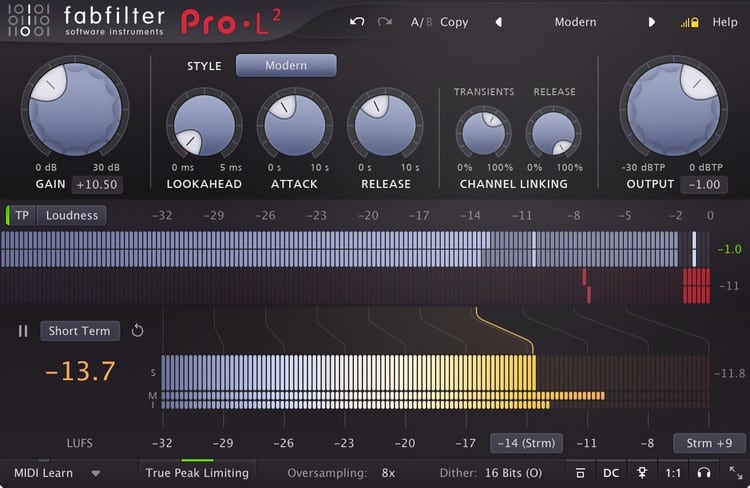Click the meter display mode icon

580,473
